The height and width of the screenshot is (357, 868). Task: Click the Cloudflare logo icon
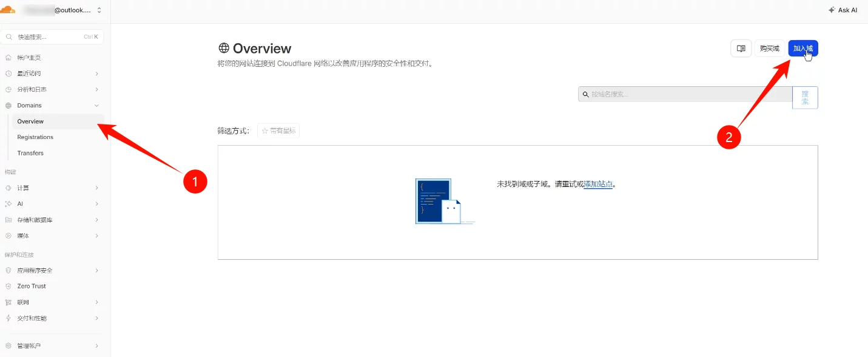8,10
